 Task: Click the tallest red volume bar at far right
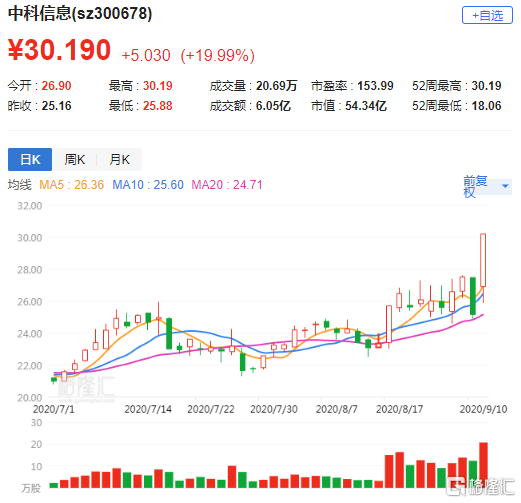click(x=483, y=465)
